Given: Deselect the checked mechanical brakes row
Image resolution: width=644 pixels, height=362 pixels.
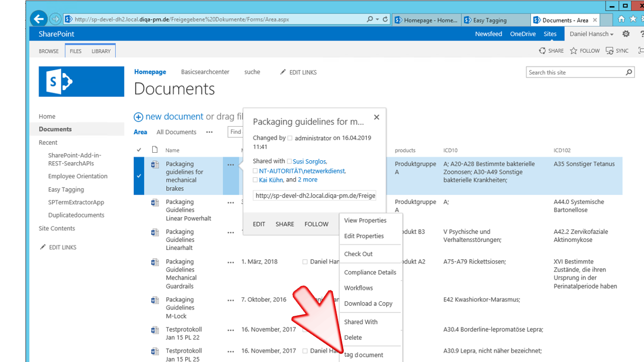Looking at the screenshot, I should (x=139, y=176).
